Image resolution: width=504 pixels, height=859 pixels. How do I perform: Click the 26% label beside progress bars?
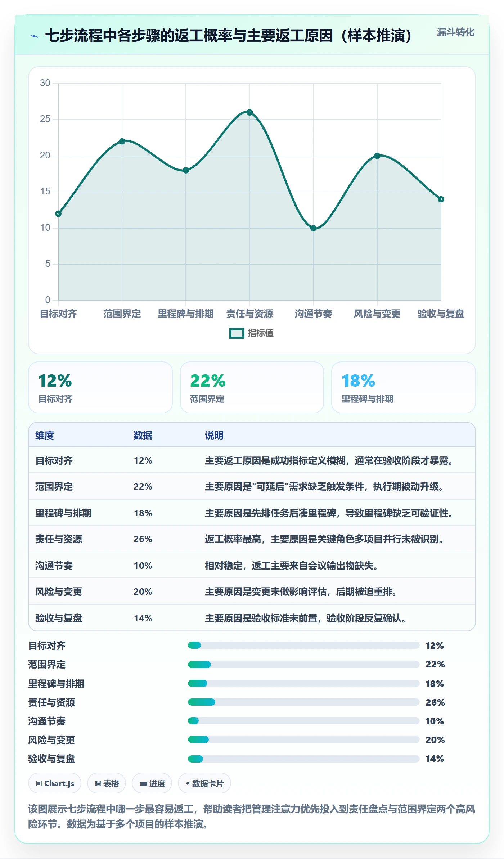[435, 702]
